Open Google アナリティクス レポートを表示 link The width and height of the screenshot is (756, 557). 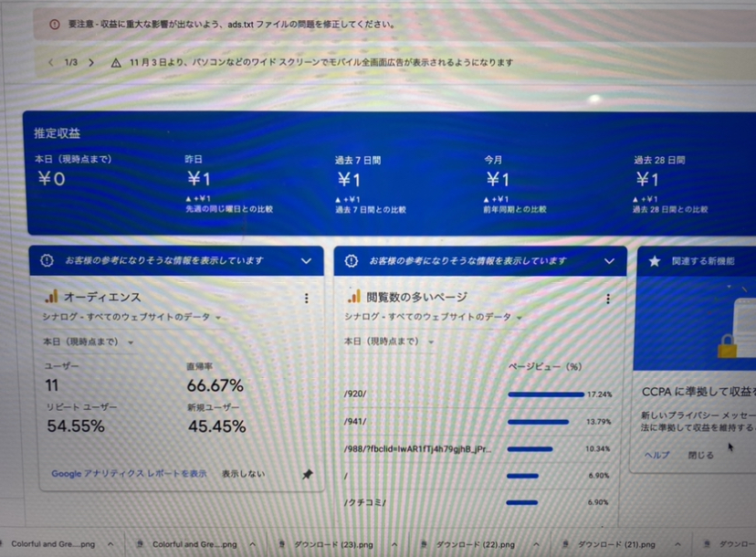[x=128, y=474]
